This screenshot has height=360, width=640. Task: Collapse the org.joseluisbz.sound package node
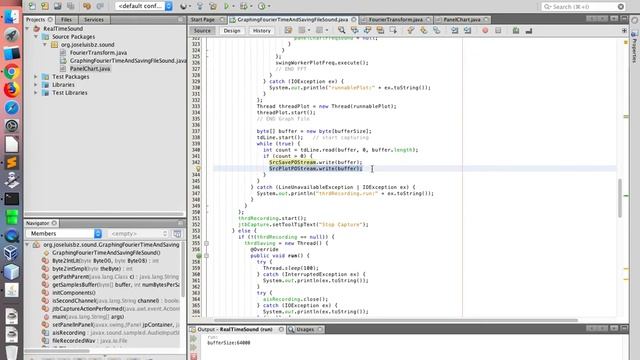(45, 44)
